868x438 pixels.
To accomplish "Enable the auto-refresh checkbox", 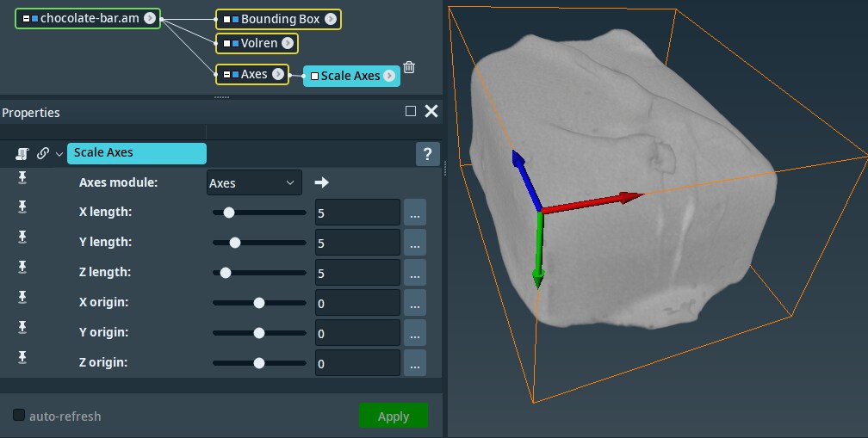I will click(19, 416).
